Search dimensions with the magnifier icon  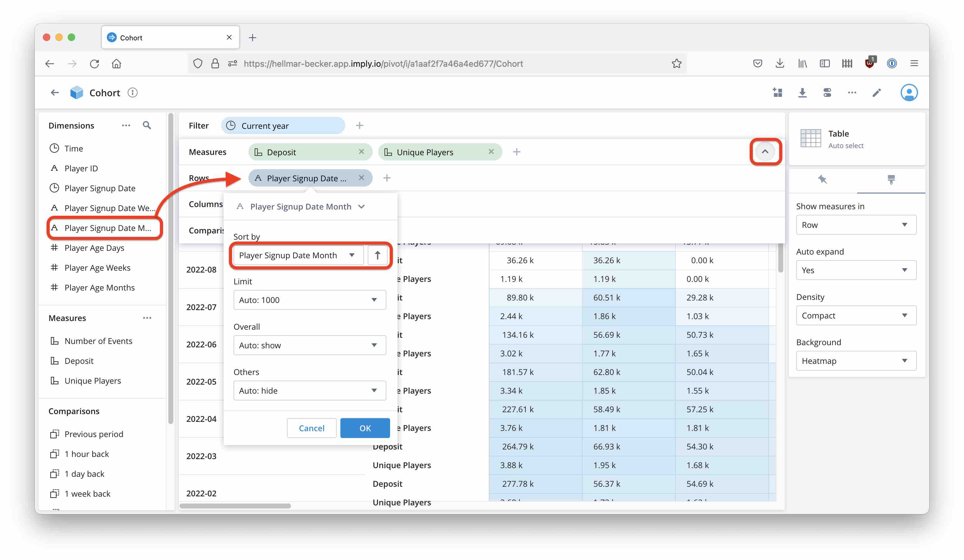(147, 125)
